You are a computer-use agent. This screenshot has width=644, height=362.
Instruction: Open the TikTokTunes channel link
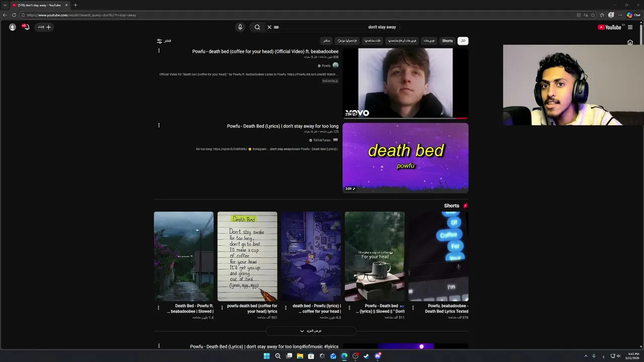(322, 140)
